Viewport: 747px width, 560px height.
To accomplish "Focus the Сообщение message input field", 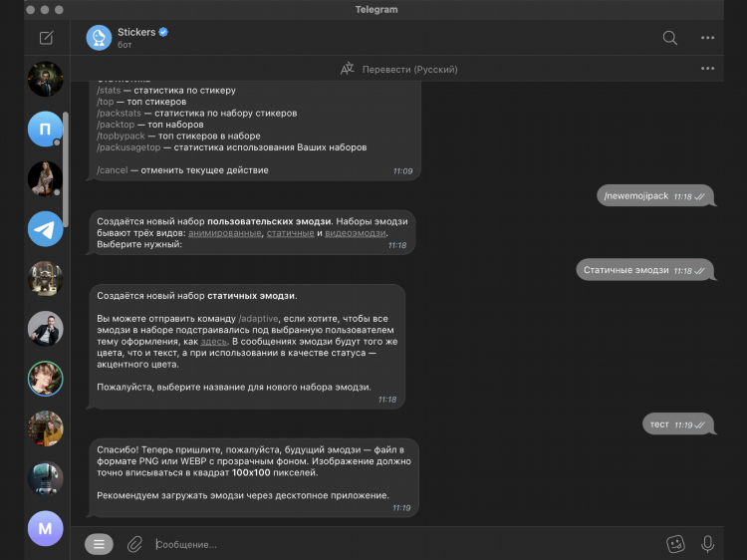I will click(x=405, y=544).
